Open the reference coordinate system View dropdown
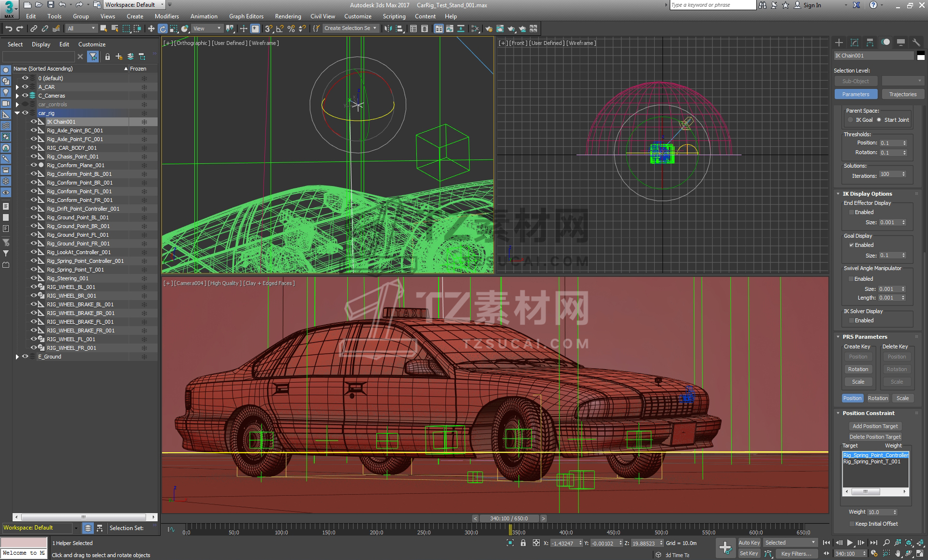The width and height of the screenshot is (928, 560). (207, 29)
